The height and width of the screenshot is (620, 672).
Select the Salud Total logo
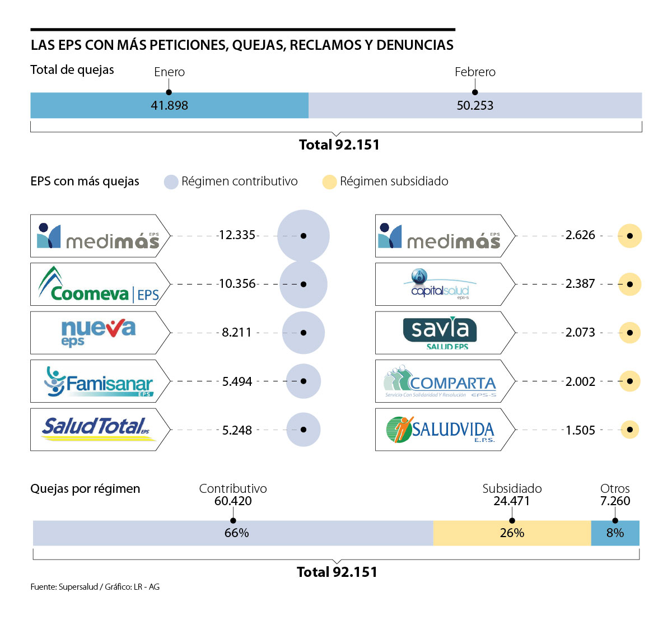99,430
